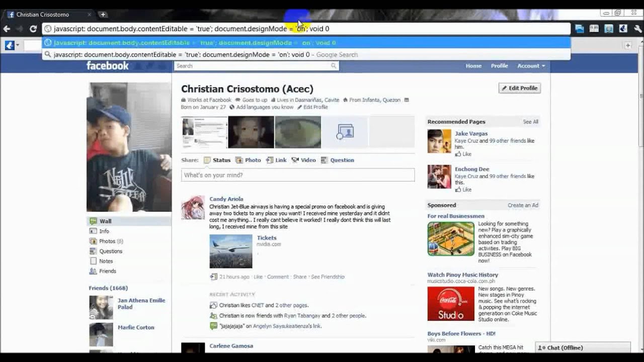Screen dimensions: 644x362
Task: Click the Question share icon
Action: point(325,160)
